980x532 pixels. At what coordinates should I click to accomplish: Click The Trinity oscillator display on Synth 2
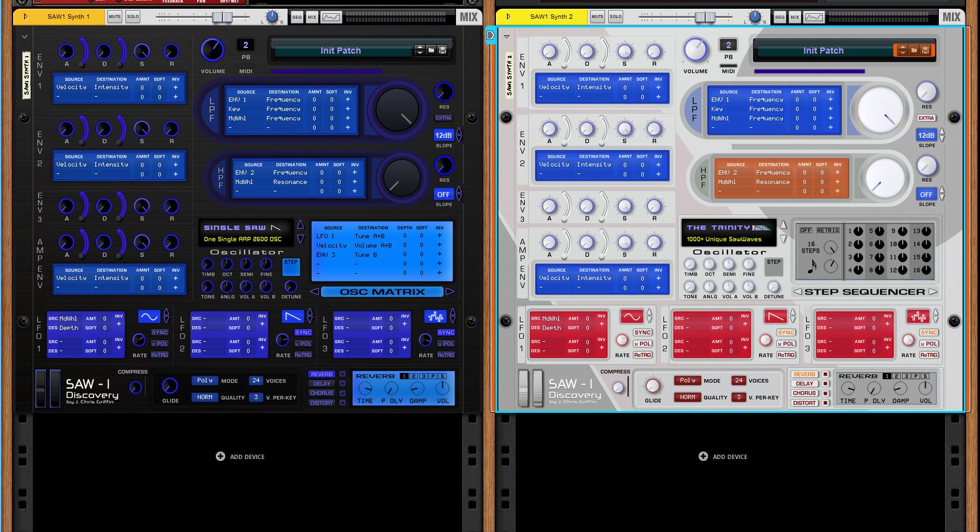click(729, 233)
